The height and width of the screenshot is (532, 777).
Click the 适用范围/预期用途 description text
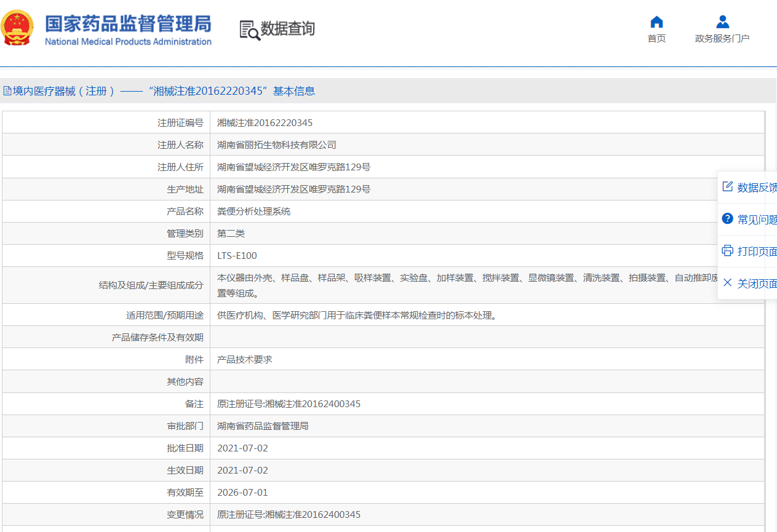pyautogui.click(x=357, y=316)
